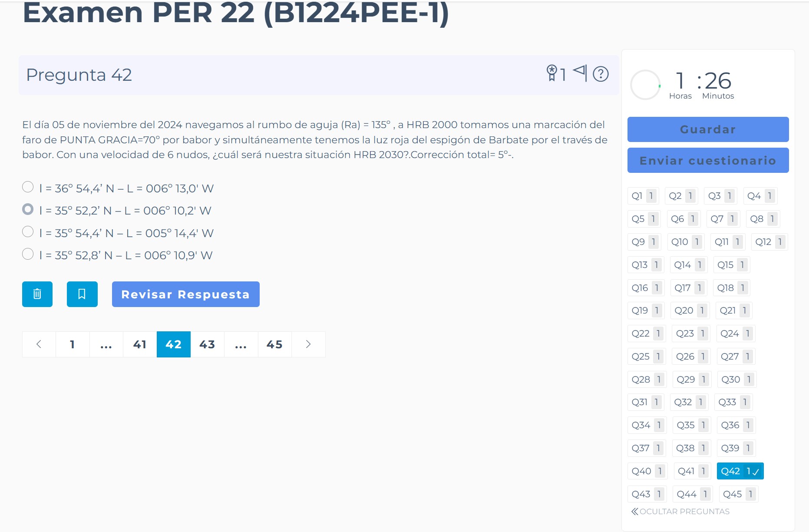Choose answer l = 35° 52,8' N option
Image resolution: width=809 pixels, height=532 pixels.
tap(28, 254)
